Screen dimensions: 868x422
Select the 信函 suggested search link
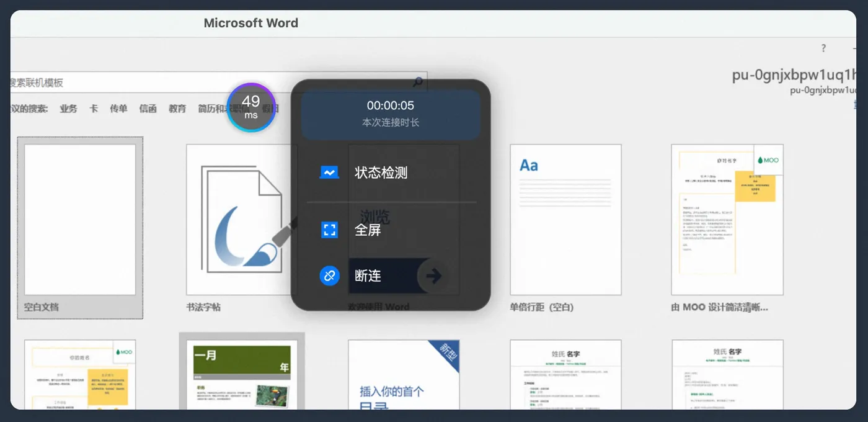pyautogui.click(x=148, y=109)
